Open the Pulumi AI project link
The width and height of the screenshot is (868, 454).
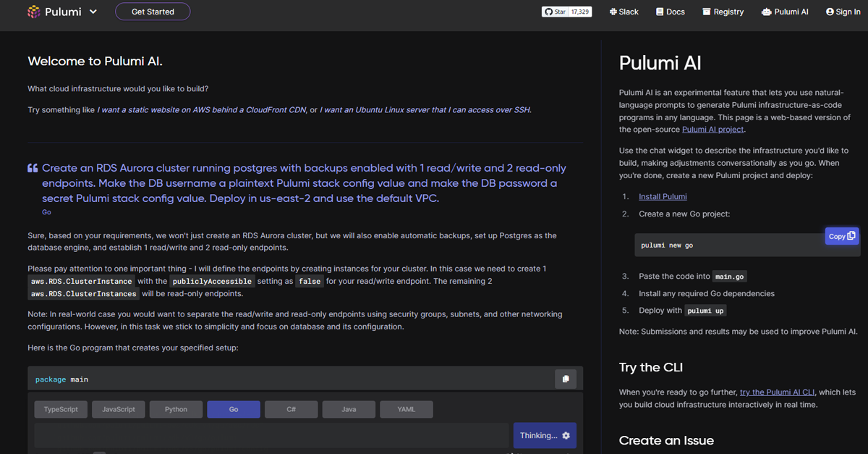pos(712,130)
